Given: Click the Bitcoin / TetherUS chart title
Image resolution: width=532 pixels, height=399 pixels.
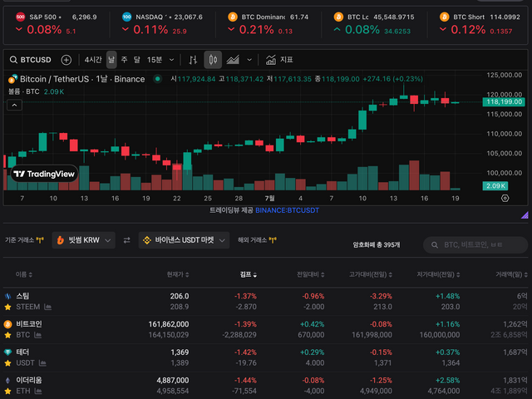Looking at the screenshot, I should tap(82, 79).
